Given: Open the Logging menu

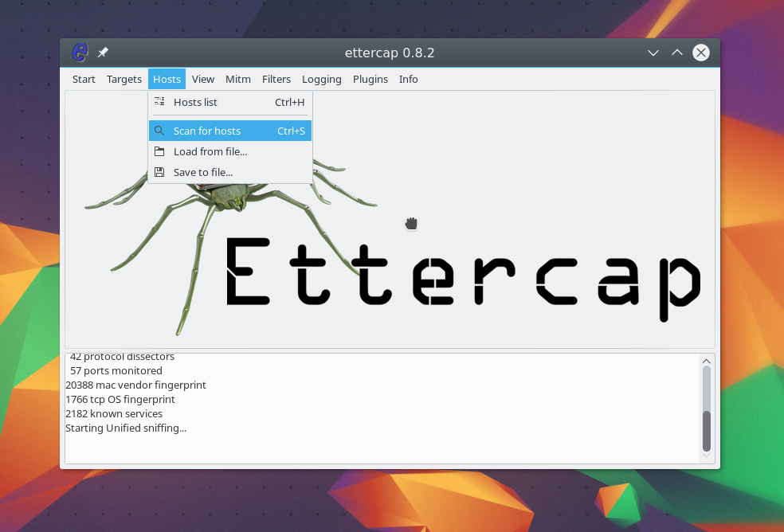Looking at the screenshot, I should coord(322,79).
